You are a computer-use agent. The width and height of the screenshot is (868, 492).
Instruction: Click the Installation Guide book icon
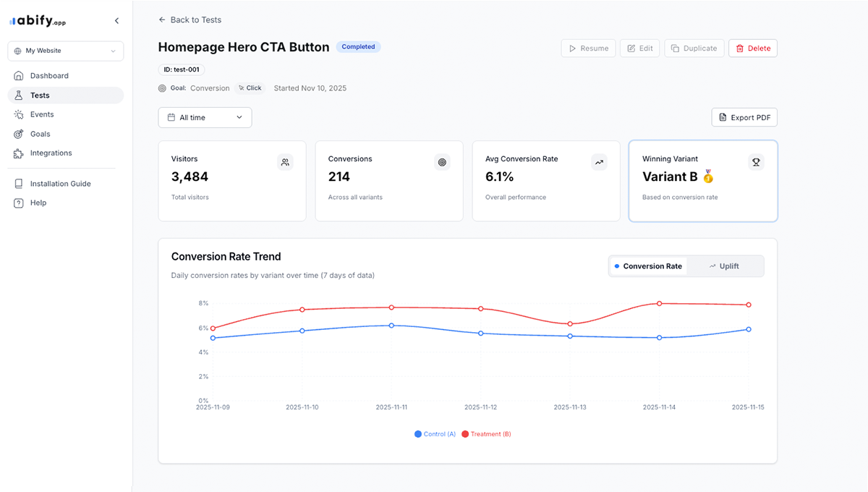pyautogui.click(x=19, y=184)
